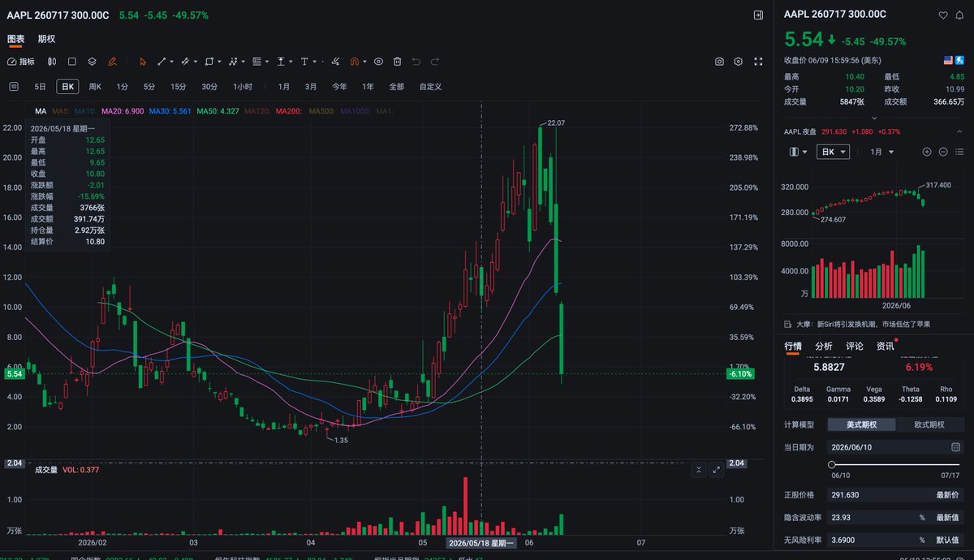Collapse the AAPL 夜盘 section chevron
This screenshot has height=560, width=974.
pyautogui.click(x=959, y=131)
